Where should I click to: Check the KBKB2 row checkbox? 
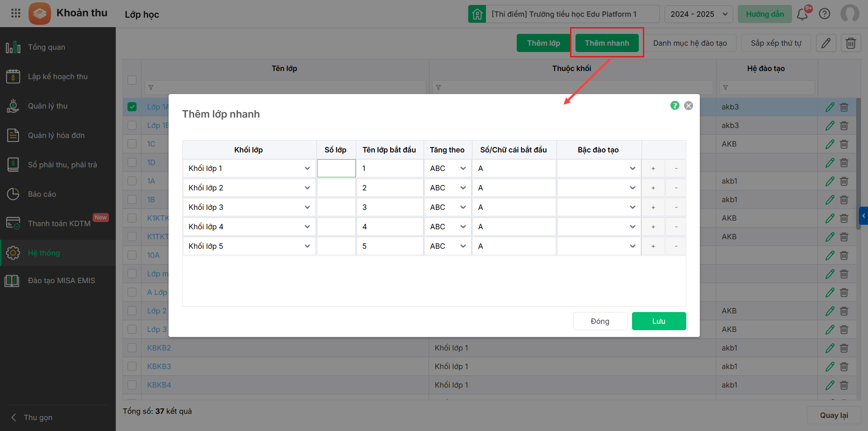[132, 348]
